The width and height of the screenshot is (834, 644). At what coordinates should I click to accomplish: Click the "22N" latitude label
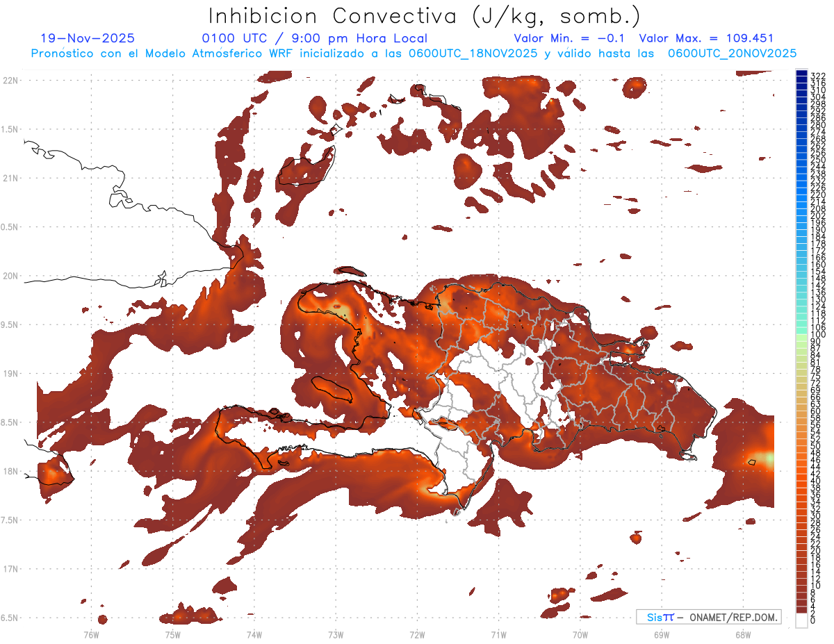(10, 81)
